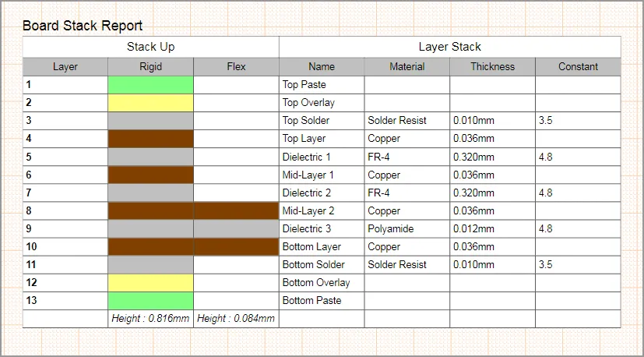This screenshot has height=357, width=644.
Task: Click the "Material" column header
Action: pos(407,66)
